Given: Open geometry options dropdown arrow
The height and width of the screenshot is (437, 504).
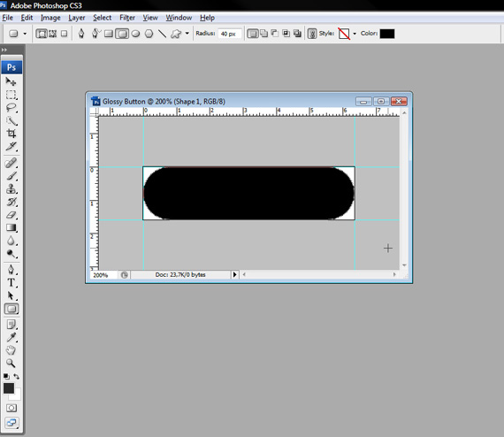Looking at the screenshot, I should [187, 33].
